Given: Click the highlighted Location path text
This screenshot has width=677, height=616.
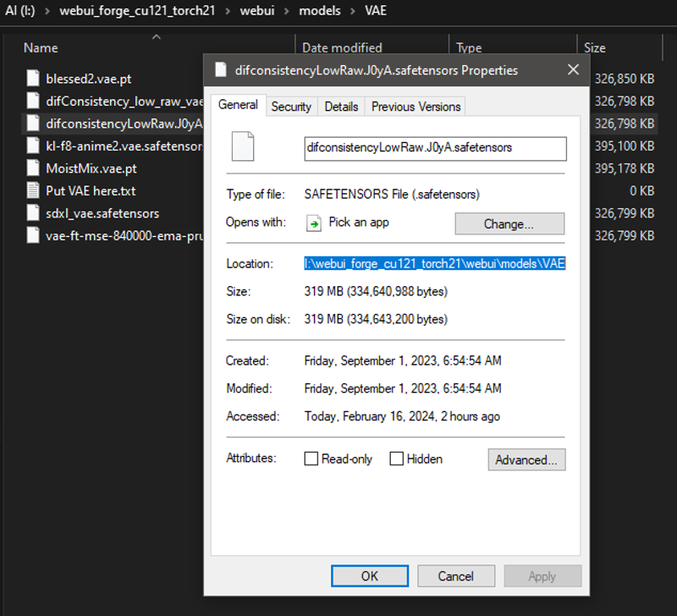Looking at the screenshot, I should point(435,263).
